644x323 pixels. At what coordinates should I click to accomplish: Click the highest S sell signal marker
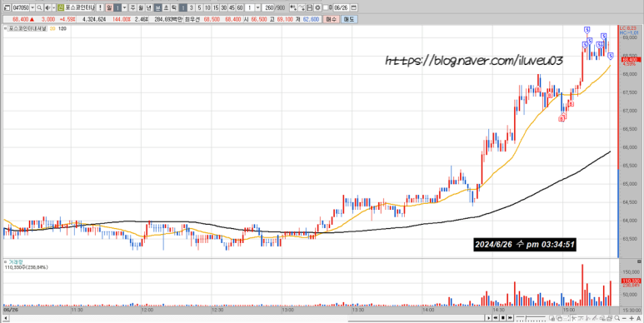(x=587, y=29)
